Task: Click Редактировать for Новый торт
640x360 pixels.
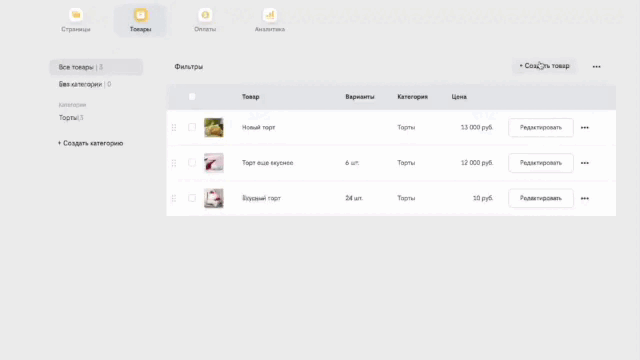Action: (x=541, y=128)
